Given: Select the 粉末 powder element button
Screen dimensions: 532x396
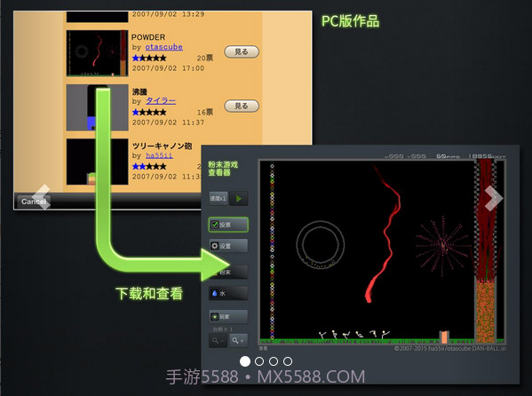Looking at the screenshot, I should pos(228,273).
